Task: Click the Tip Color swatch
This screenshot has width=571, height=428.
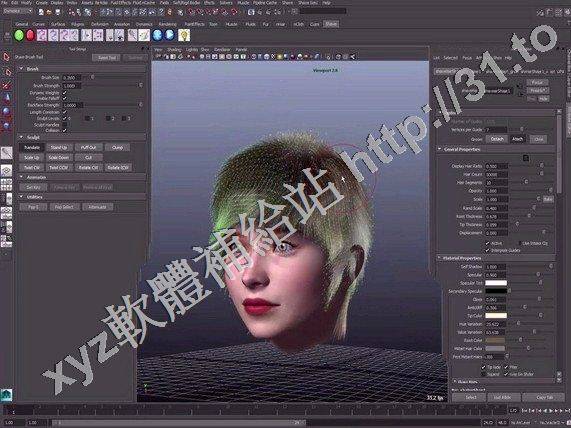Action: coord(496,315)
